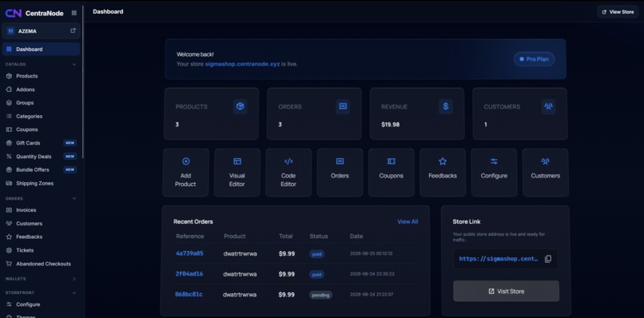Open Shipping Zones from the sidebar
Viewport: 644px width, 318px height.
pyautogui.click(x=41, y=183)
